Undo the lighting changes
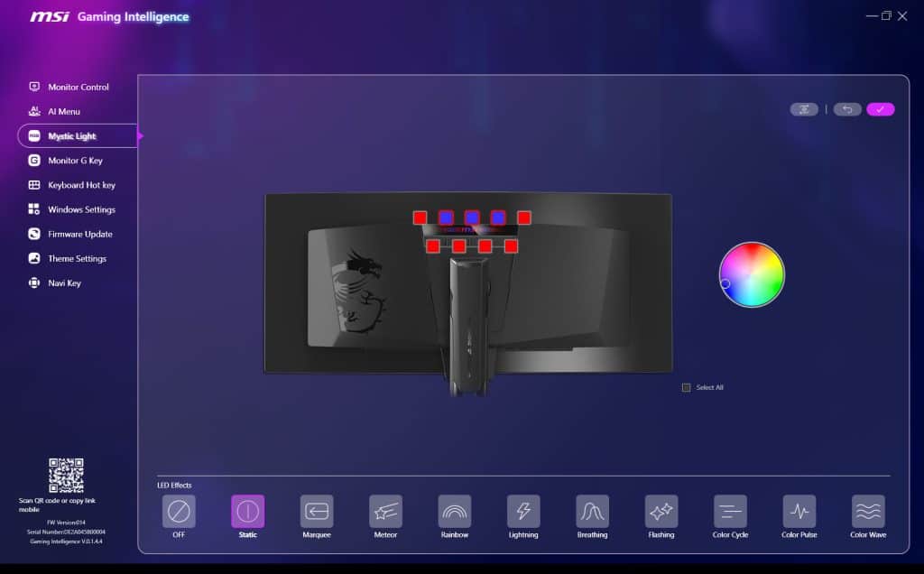This screenshot has width=924, height=574. [846, 108]
